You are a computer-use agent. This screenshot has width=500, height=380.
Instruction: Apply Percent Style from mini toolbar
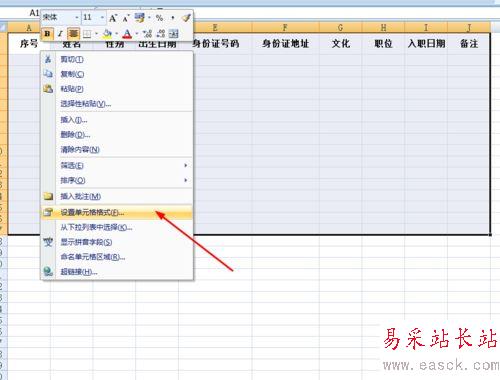tap(159, 18)
